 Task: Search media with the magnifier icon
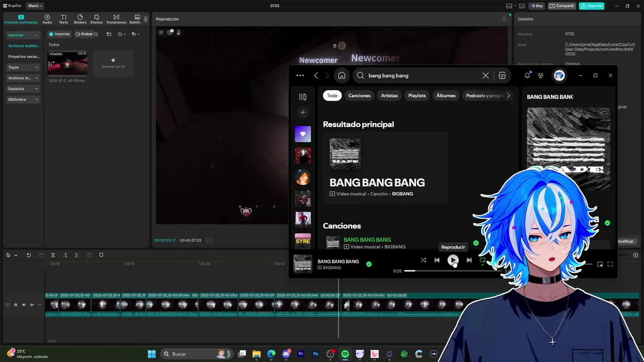(x=96, y=34)
